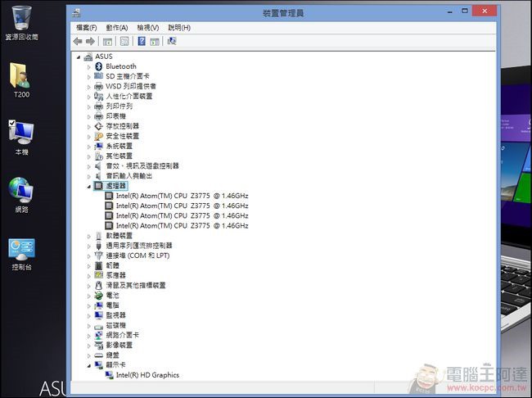Open the T200 folder on desktop
The width and height of the screenshot is (532, 398).
click(21, 78)
